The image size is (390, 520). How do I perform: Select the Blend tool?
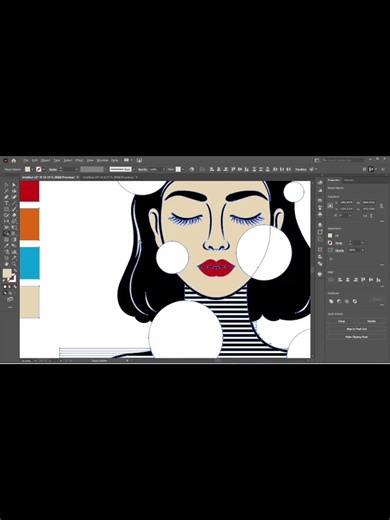tap(14, 245)
